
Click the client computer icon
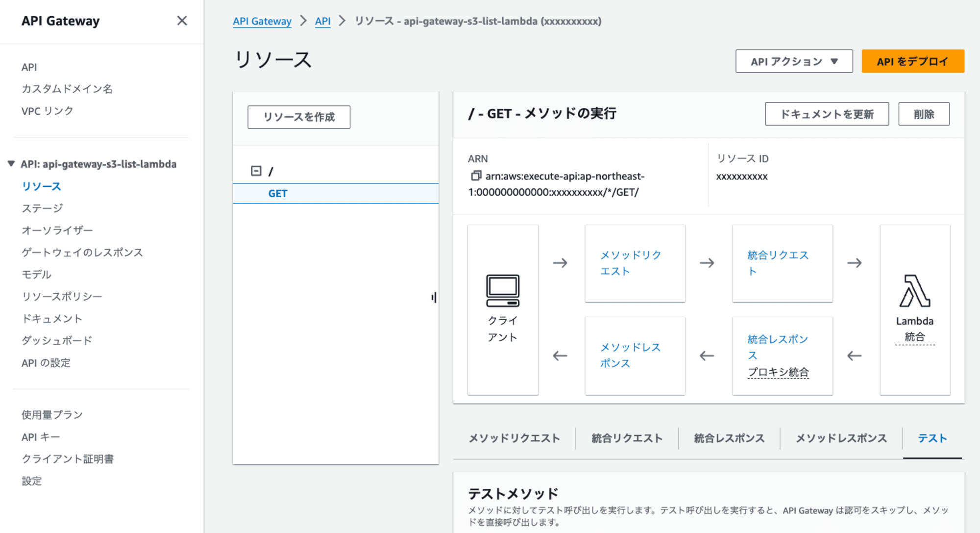tap(503, 291)
